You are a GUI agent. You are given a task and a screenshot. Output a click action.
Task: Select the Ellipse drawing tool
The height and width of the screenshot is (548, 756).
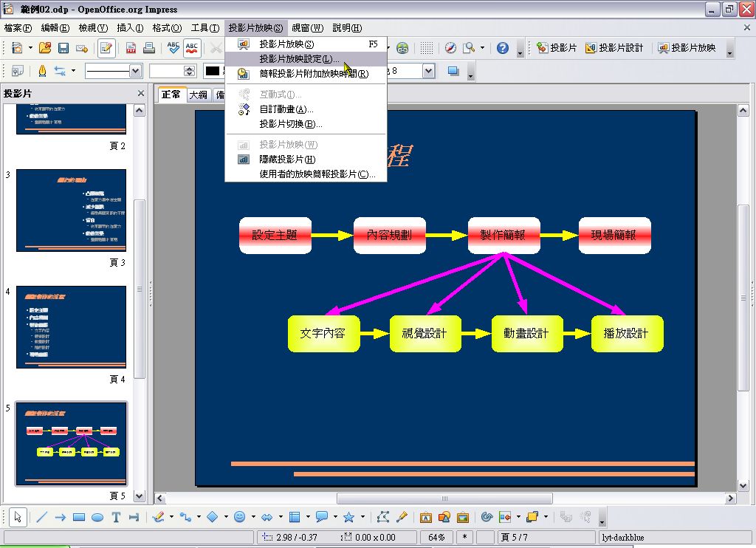pos(97,517)
